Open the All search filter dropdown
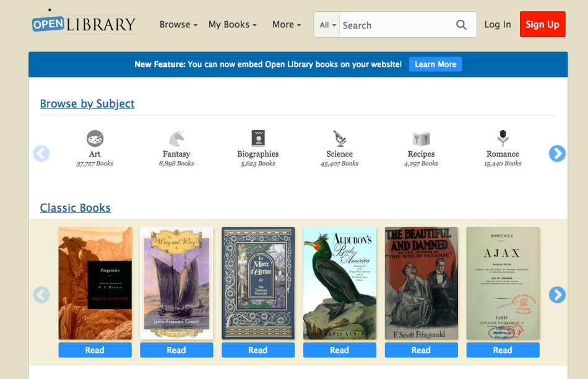This screenshot has height=379, width=588. [x=327, y=25]
